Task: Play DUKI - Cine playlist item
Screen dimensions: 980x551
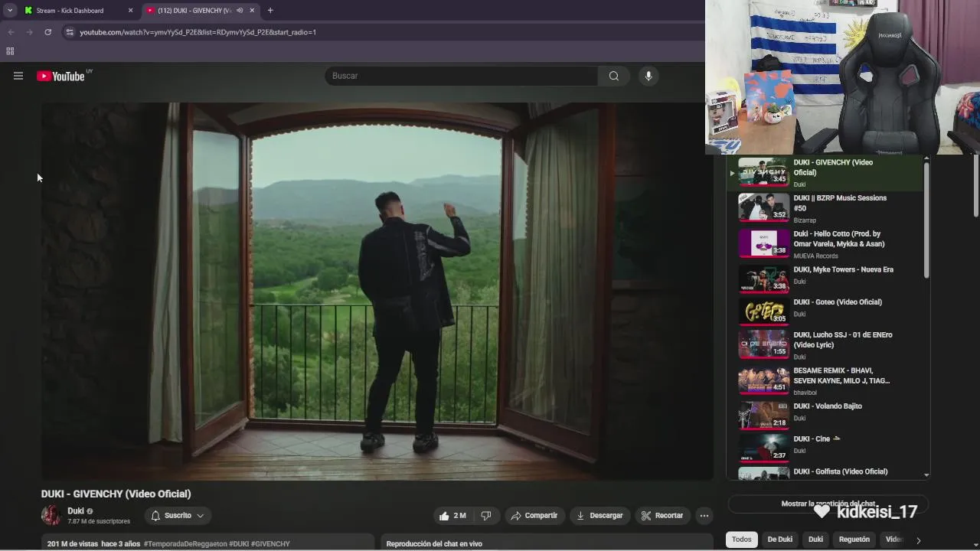Action: pos(825,448)
